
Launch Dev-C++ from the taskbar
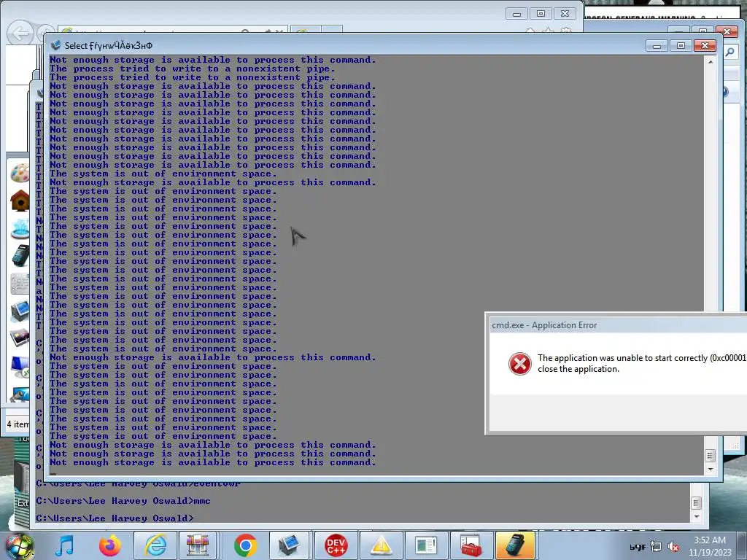tap(336, 545)
